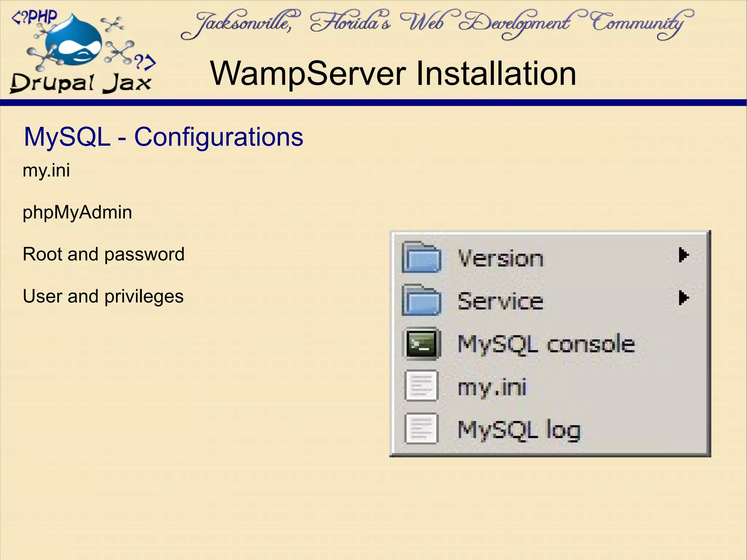The height and width of the screenshot is (560, 747).
Task: Select the 'phpMyAdmin' bullet text
Action: point(77,212)
